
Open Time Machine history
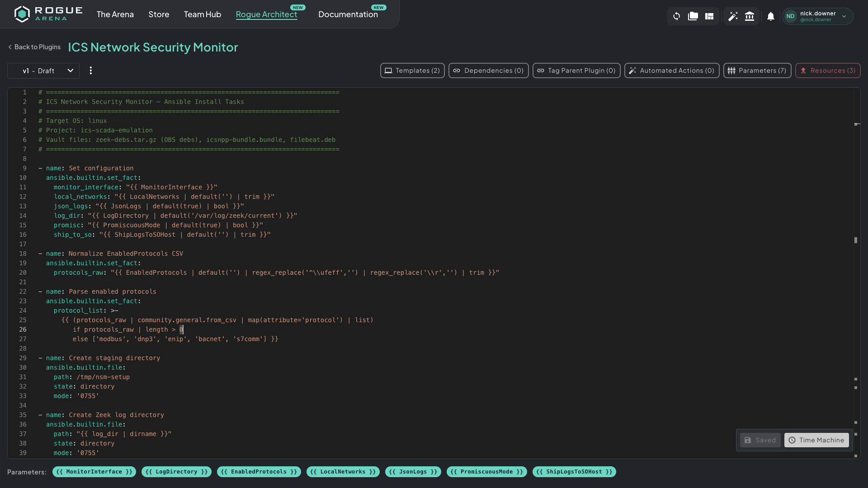816,440
